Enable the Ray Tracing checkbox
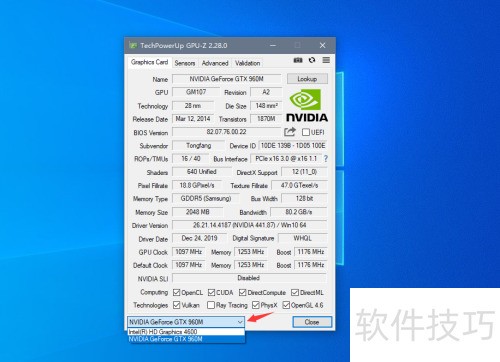Viewport: 500px width, 362px height. pyautogui.click(x=211, y=305)
